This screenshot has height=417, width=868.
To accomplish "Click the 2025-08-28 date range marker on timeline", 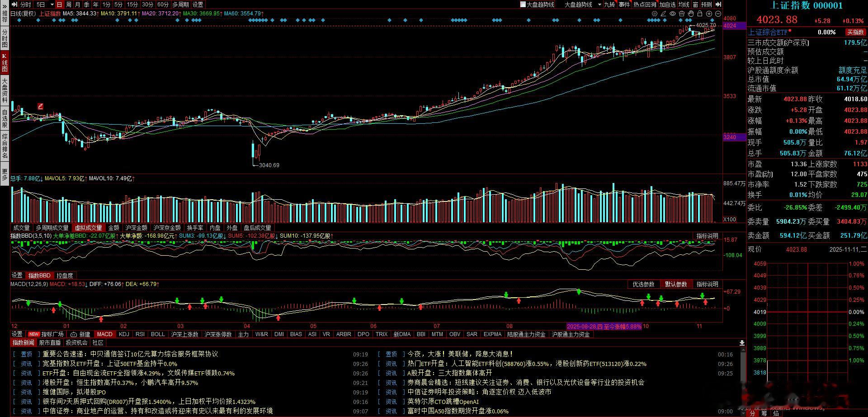I will click(x=604, y=326).
